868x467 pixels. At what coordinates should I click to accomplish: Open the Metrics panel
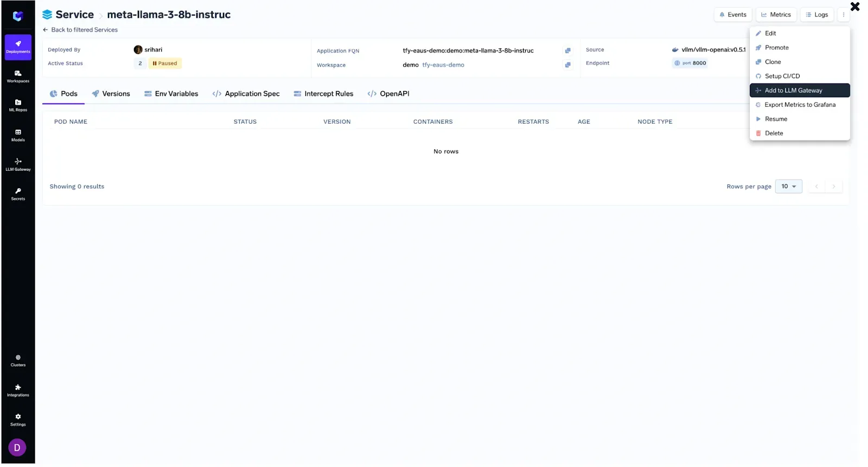776,15
